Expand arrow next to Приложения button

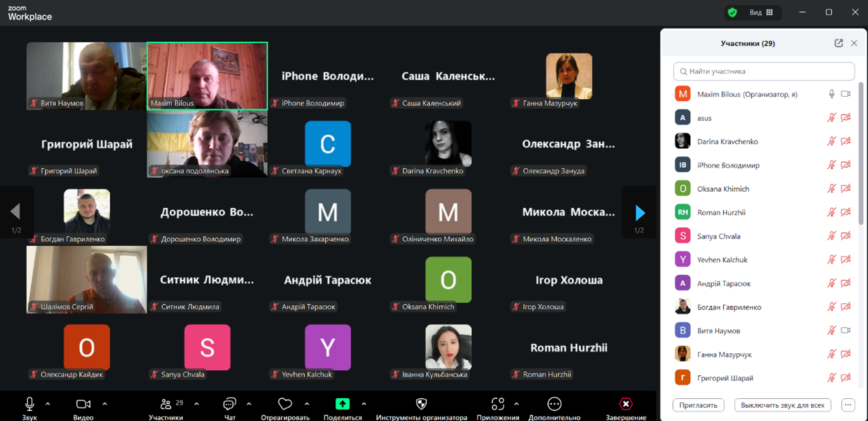tap(516, 404)
